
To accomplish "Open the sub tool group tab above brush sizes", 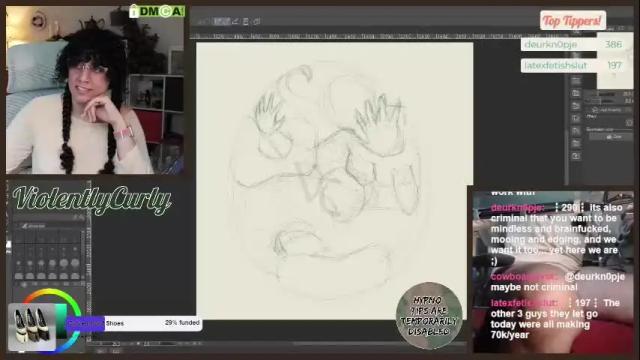I will pos(33,226).
